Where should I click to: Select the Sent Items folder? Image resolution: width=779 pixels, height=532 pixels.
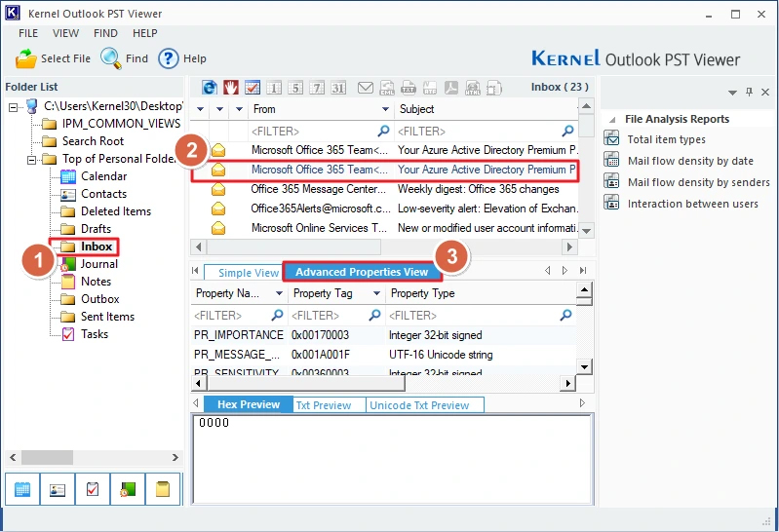coord(107,317)
